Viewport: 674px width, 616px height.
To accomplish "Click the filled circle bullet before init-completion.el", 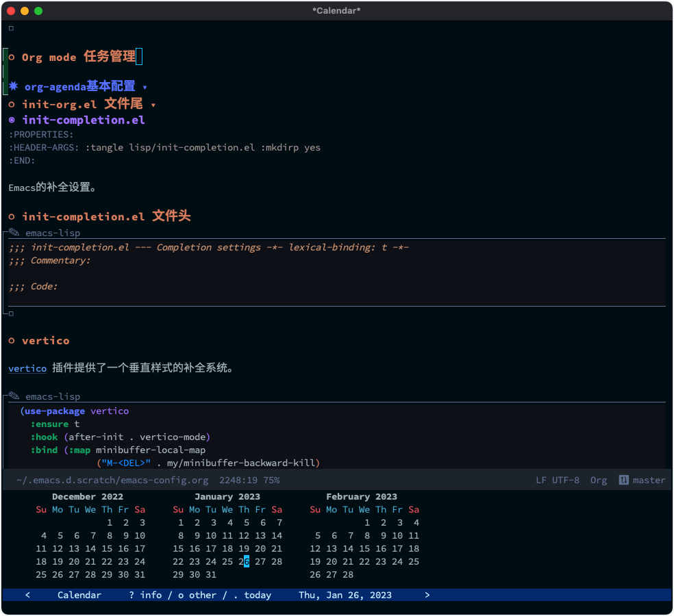I will (x=12, y=120).
